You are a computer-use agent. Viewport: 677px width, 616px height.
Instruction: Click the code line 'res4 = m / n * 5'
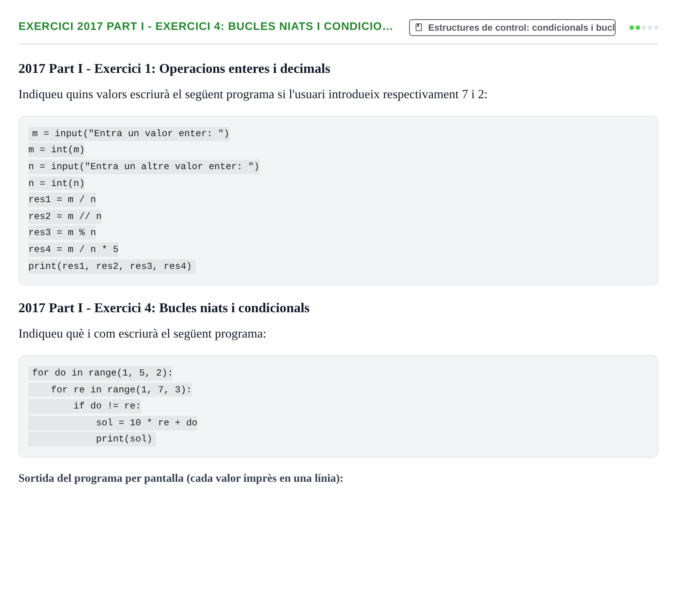click(73, 249)
